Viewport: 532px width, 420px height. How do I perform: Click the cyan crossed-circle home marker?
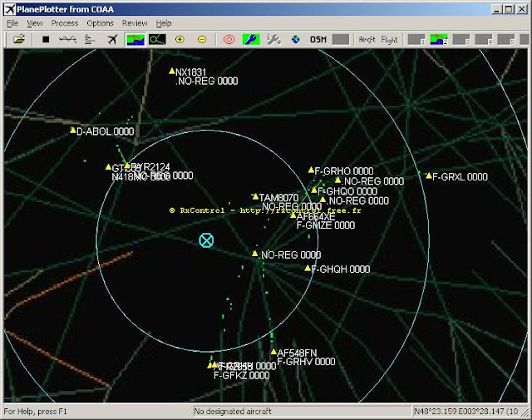pyautogui.click(x=206, y=240)
